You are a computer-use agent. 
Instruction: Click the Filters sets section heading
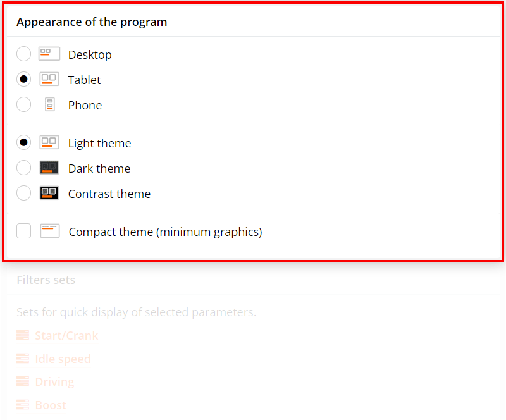46,280
